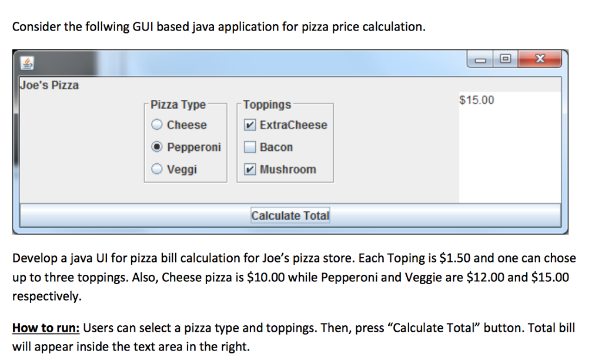The image size is (602, 364).
Task: Enable the ExtraCheese topping checkbox
Action: point(249,124)
